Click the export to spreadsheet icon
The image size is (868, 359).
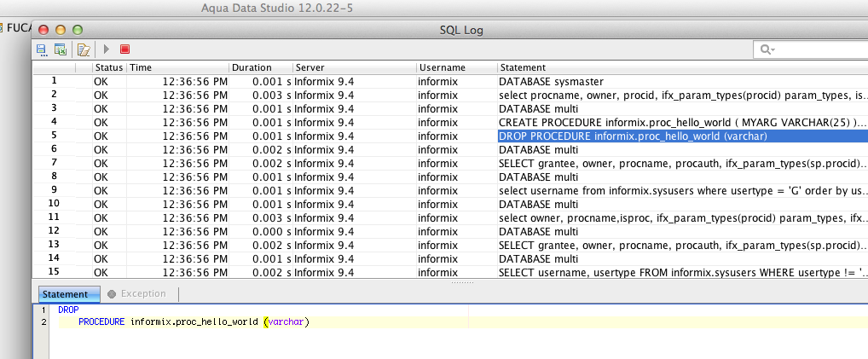coord(61,50)
